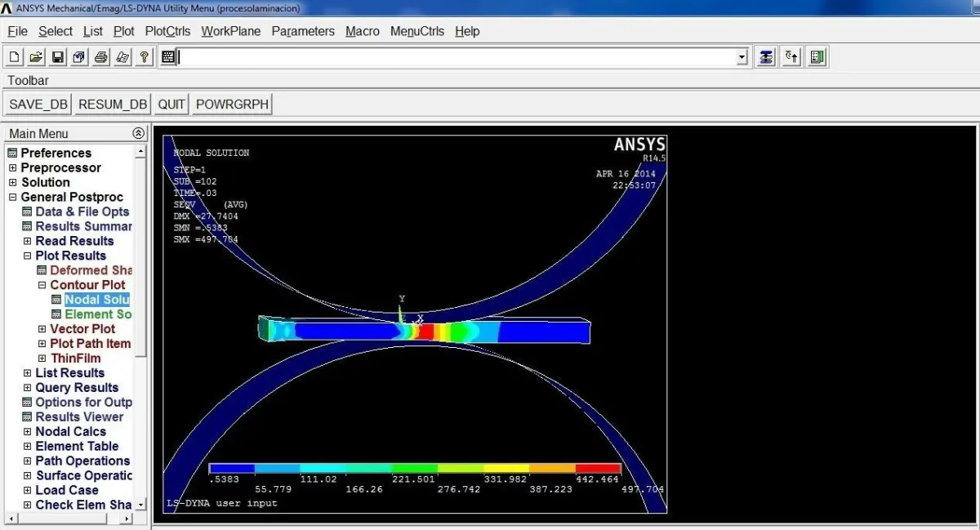Open ANSYS Help question mark icon
The width and height of the screenshot is (980, 530).
pyautogui.click(x=145, y=57)
